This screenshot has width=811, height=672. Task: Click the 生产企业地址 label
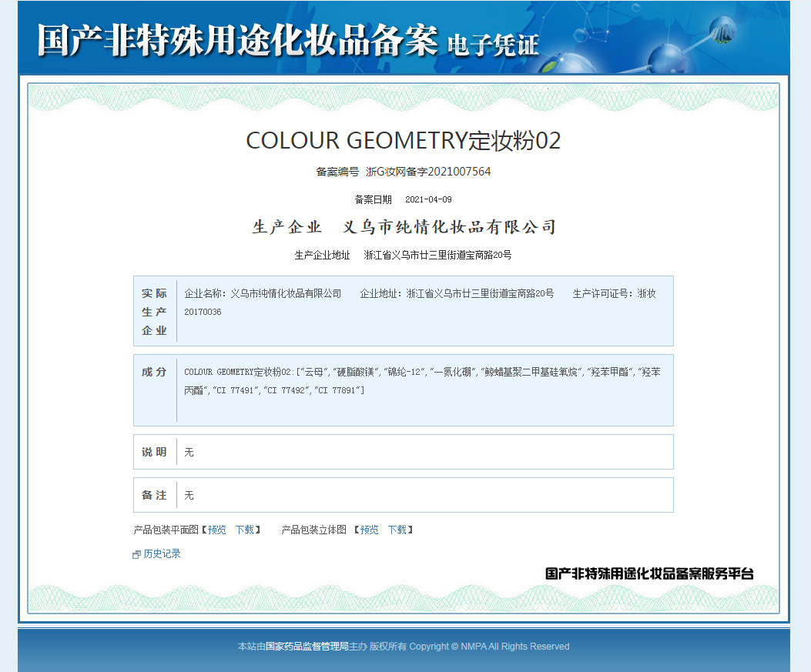coord(322,255)
